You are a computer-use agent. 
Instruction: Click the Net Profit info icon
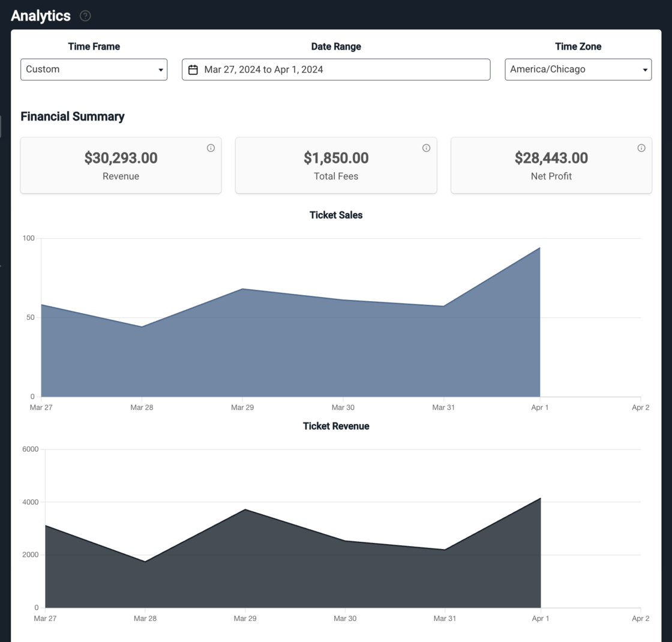click(641, 148)
